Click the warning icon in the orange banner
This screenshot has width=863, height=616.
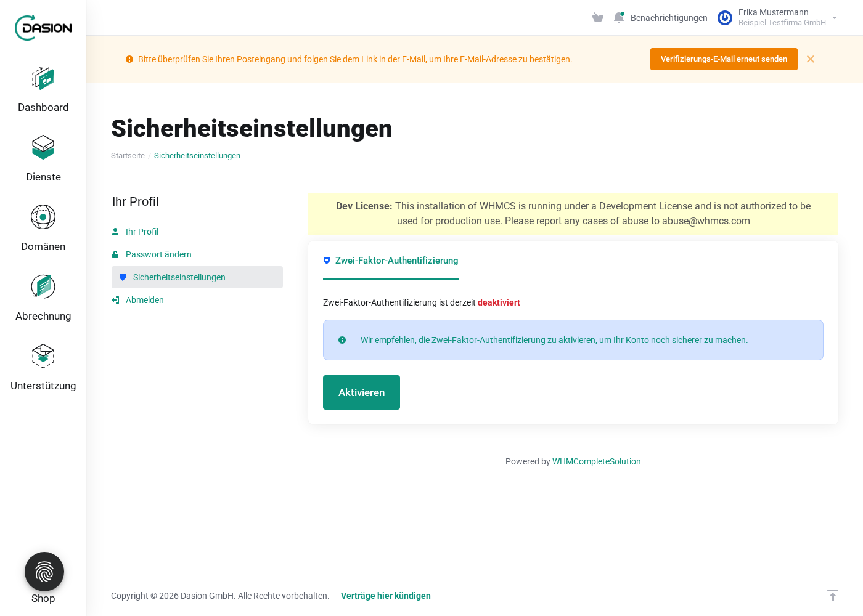point(129,59)
